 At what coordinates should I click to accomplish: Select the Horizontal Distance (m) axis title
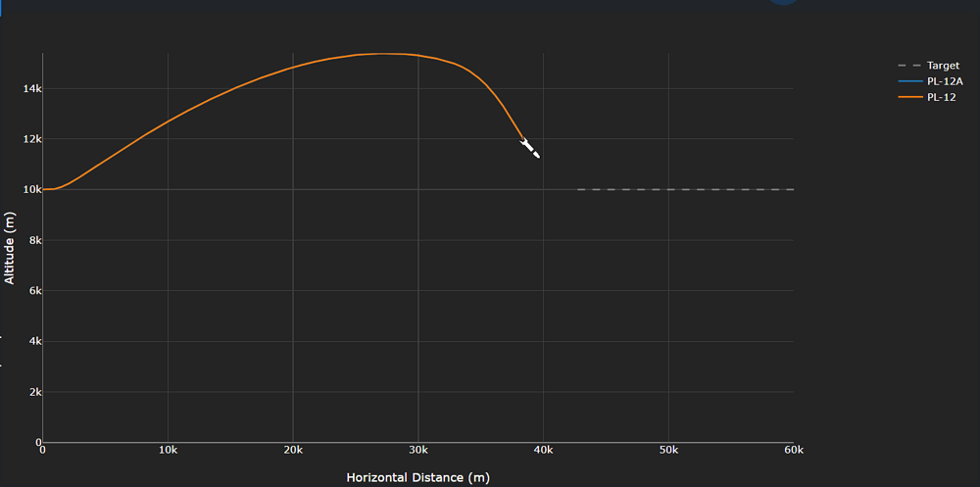pyautogui.click(x=417, y=477)
